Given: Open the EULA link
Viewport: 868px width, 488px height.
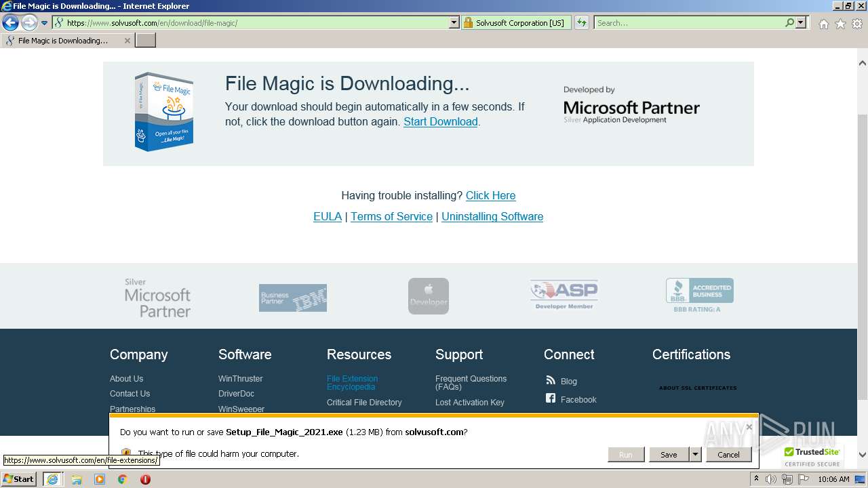Looking at the screenshot, I should click(x=328, y=216).
